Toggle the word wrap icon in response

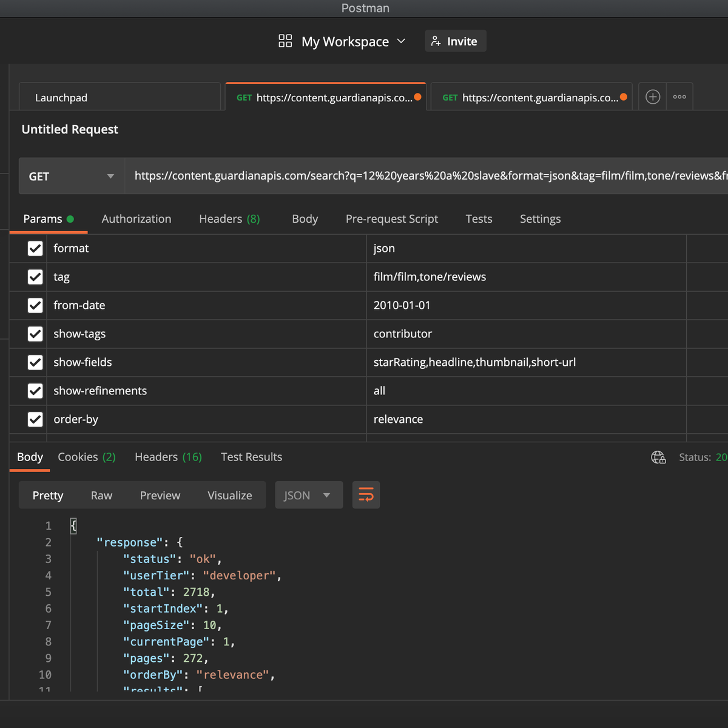pyautogui.click(x=366, y=495)
